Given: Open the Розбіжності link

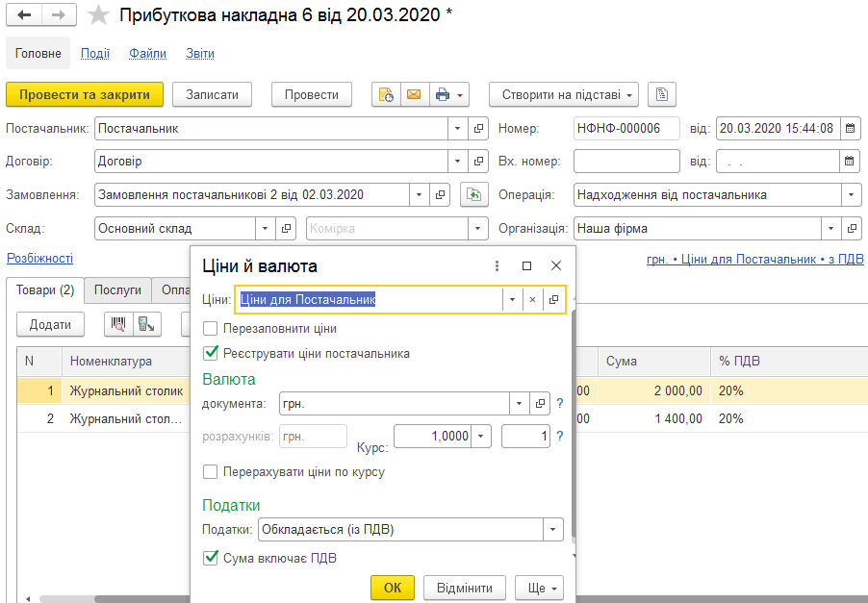Looking at the screenshot, I should click(x=39, y=259).
